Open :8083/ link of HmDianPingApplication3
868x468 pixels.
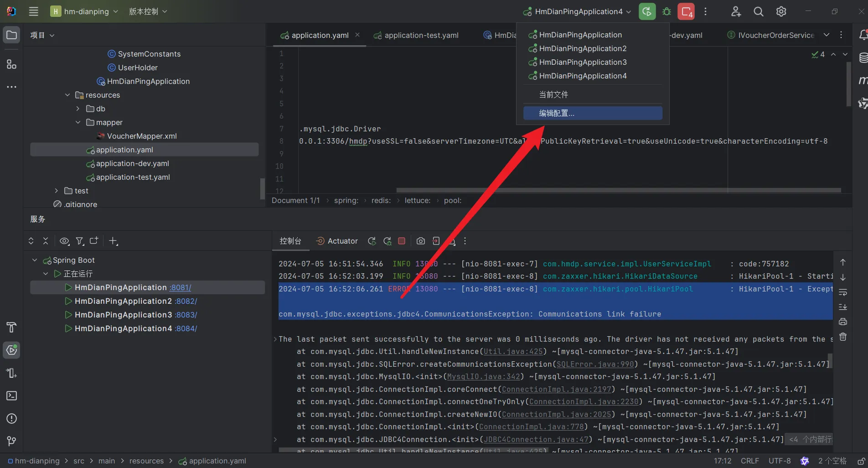[x=186, y=315]
